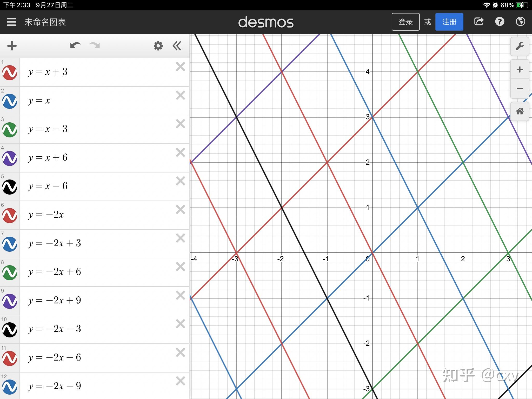Image resolution: width=532 pixels, height=399 pixels.
Task: Open graph settings wrench
Action: (x=520, y=47)
